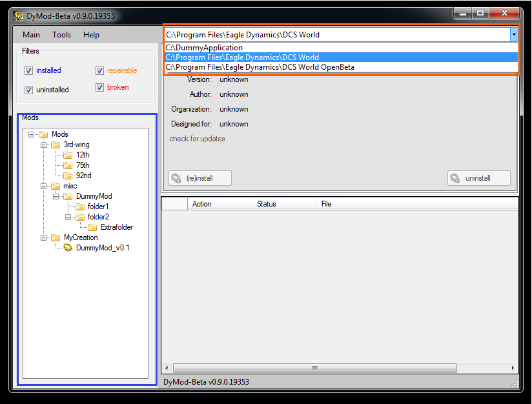Click the 'Organization:' label

pyautogui.click(x=191, y=109)
